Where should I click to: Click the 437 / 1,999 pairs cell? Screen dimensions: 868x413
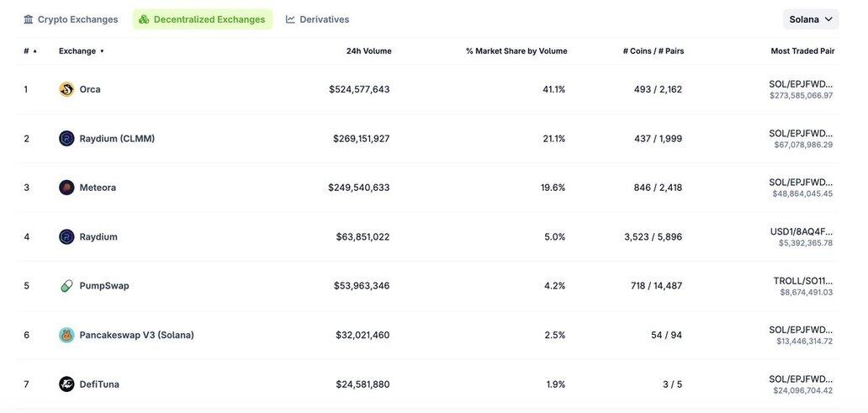point(659,139)
